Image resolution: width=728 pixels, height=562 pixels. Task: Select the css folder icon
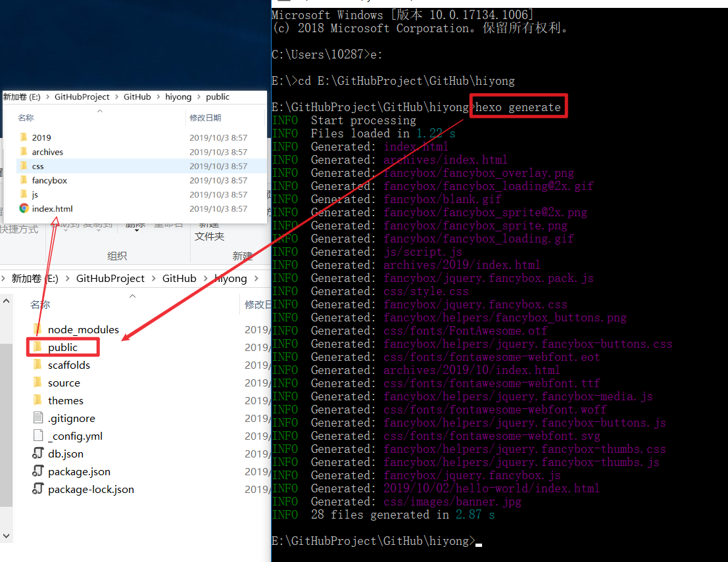pyautogui.click(x=24, y=166)
